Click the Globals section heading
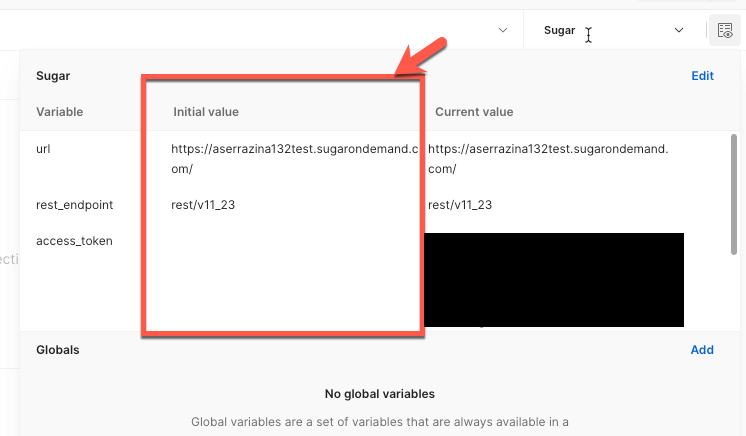The image size is (746, 436). tap(58, 350)
